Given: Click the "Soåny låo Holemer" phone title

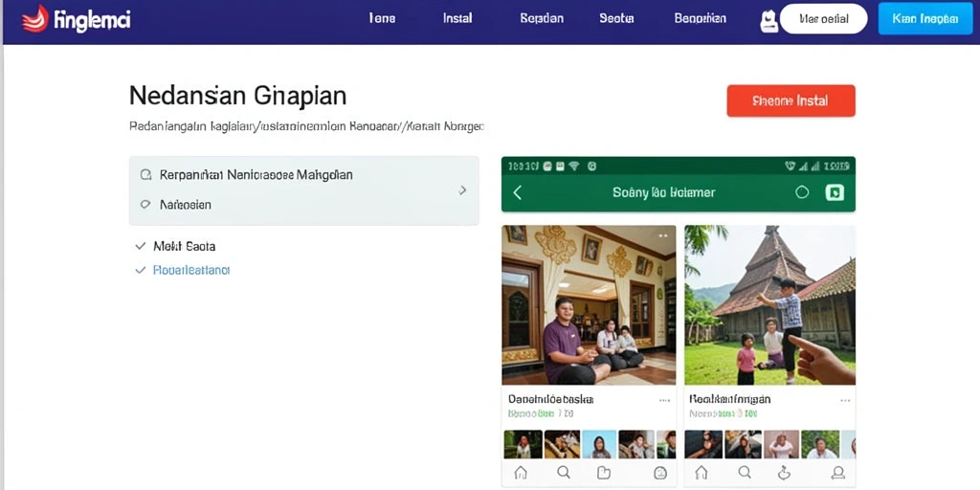Looking at the screenshot, I should pos(664,192).
